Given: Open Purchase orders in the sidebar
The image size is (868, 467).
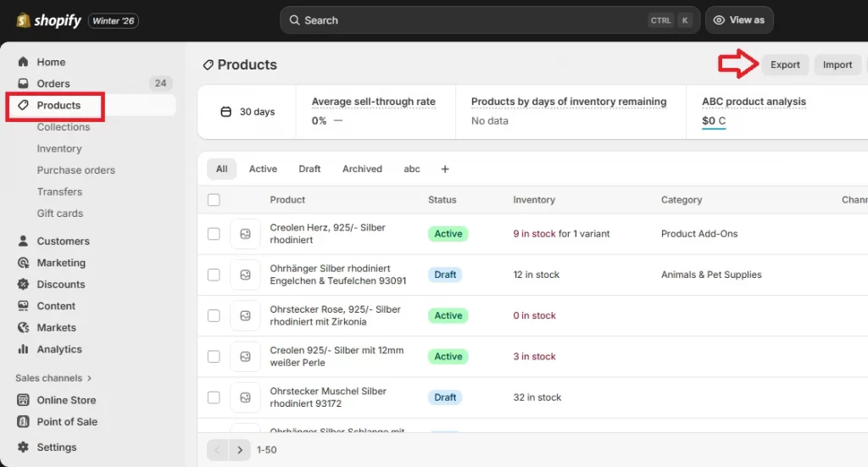Looking at the screenshot, I should pyautogui.click(x=75, y=170).
